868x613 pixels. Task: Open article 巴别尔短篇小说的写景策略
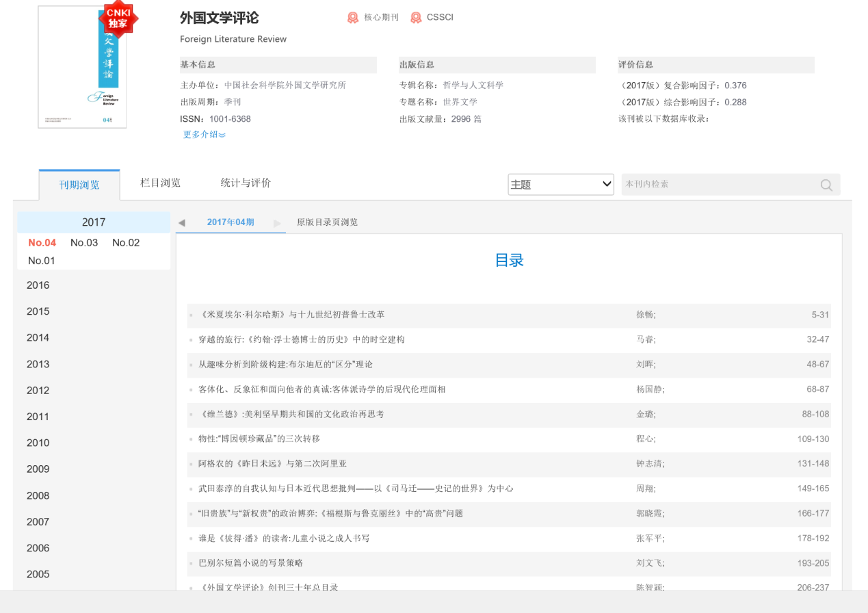[250, 563]
